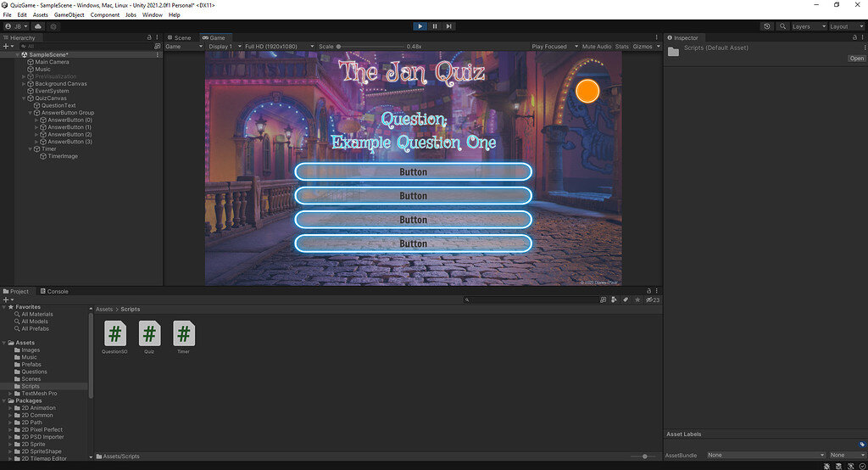This screenshot has height=470, width=868.
Task: Expand AnswerButton (0)
Action: pyautogui.click(x=36, y=120)
